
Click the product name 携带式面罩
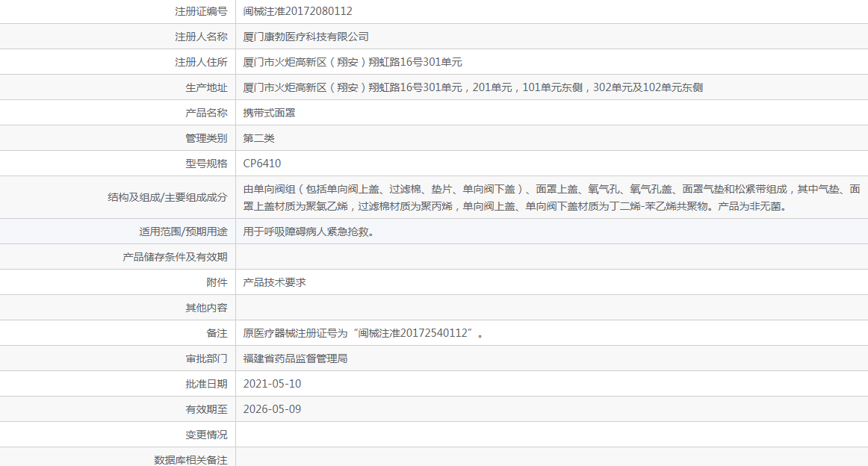pos(269,113)
